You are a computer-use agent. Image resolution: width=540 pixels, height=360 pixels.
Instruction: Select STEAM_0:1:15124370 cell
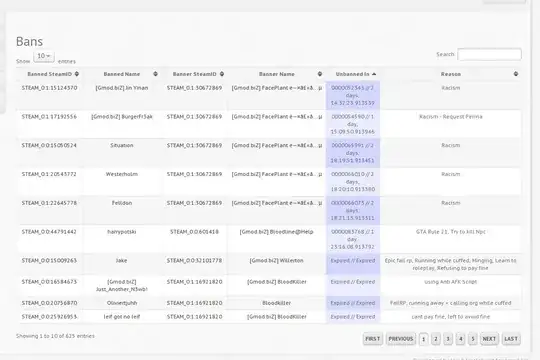click(x=49, y=88)
